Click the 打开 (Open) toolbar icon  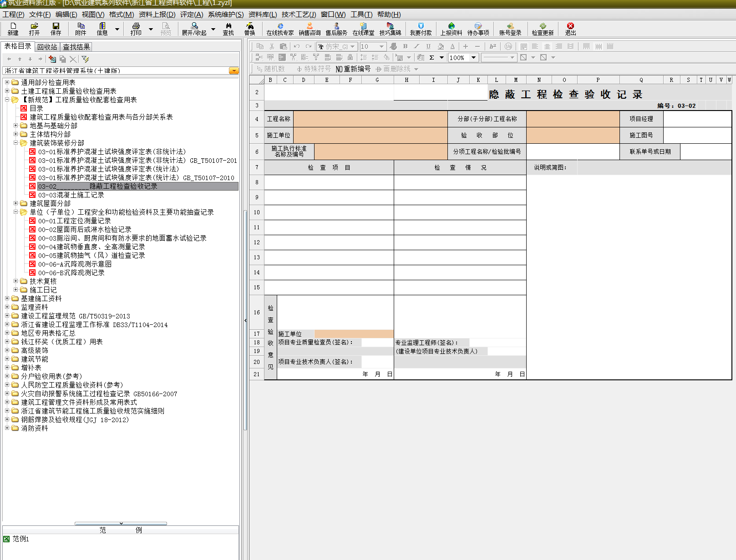(x=34, y=29)
